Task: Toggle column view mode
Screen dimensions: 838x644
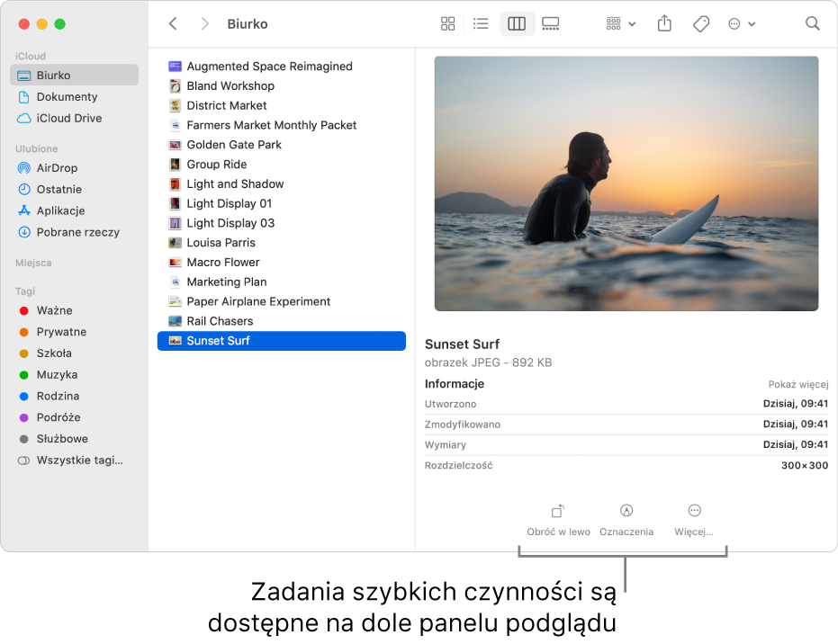Action: (x=516, y=24)
